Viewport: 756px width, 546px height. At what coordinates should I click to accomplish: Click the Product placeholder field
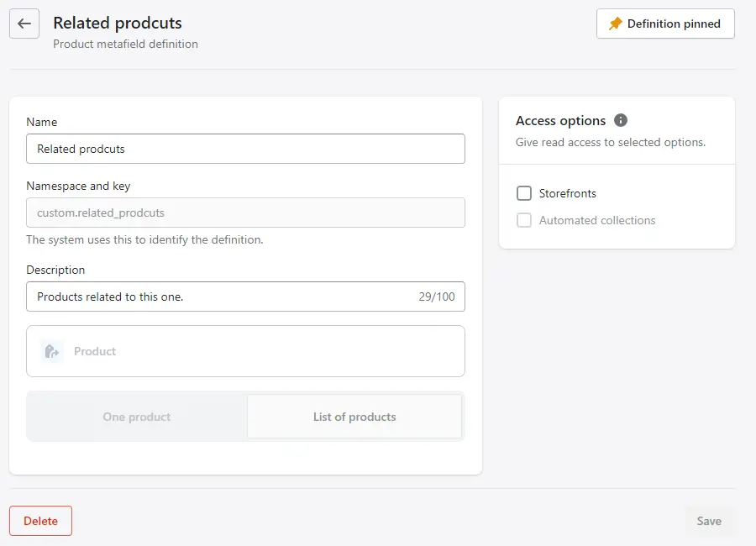click(95, 351)
